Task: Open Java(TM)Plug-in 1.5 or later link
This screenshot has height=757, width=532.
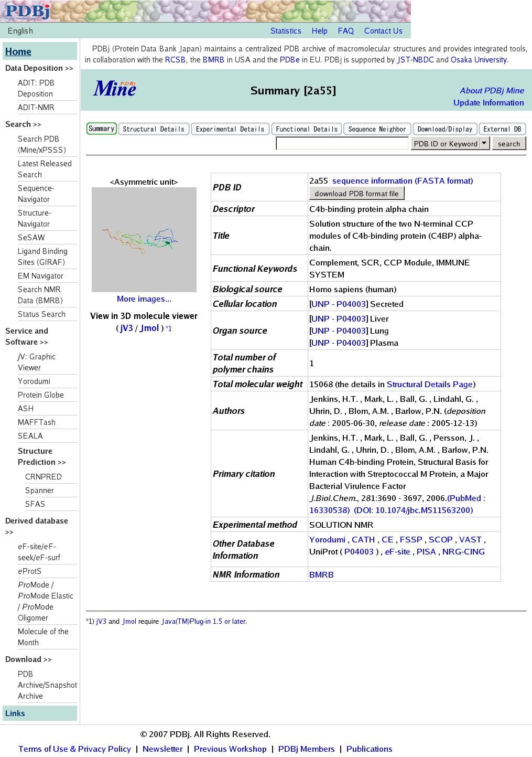Action: [204, 622]
